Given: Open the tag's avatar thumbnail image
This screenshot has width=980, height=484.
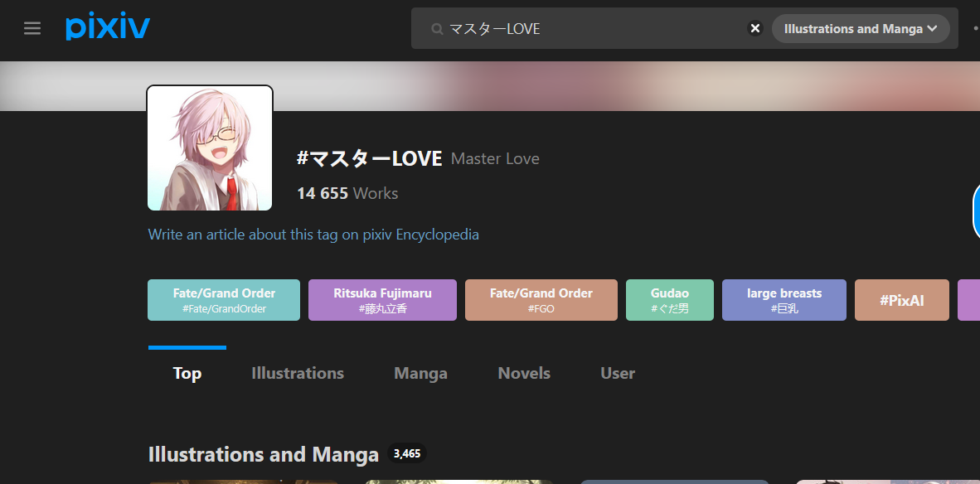Looking at the screenshot, I should [x=210, y=148].
